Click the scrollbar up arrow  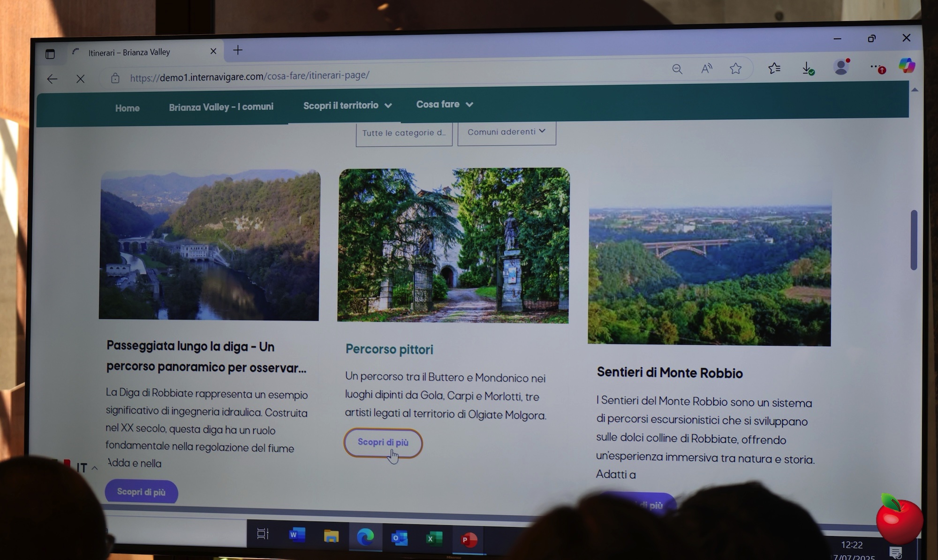tap(915, 90)
